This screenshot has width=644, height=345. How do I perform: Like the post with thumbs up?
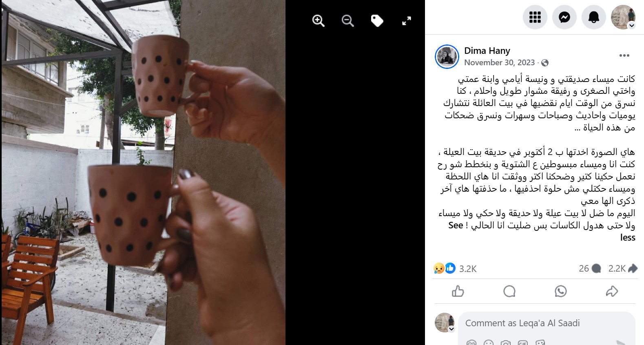(458, 291)
